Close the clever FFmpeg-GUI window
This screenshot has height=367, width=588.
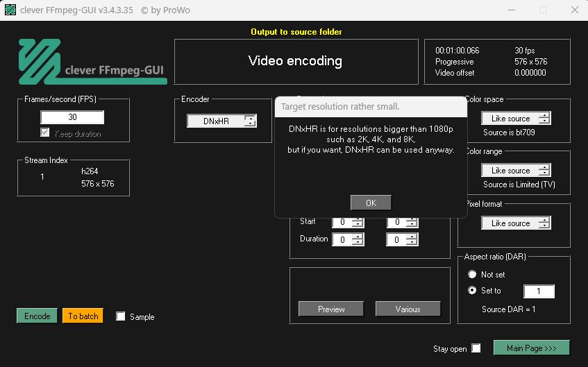(x=575, y=10)
